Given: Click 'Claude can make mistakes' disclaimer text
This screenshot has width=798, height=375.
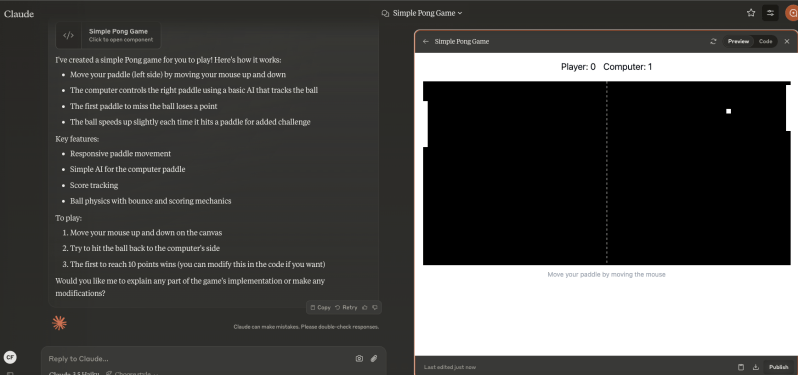Looking at the screenshot, I should pyautogui.click(x=306, y=327).
